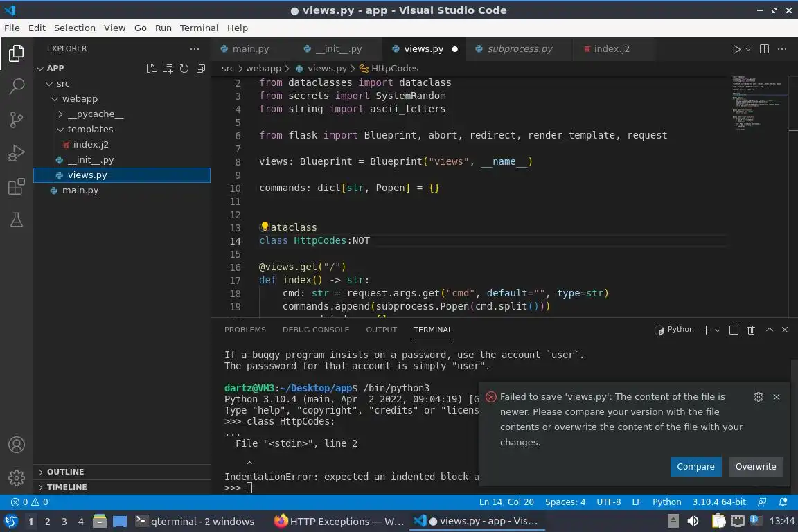The width and height of the screenshot is (798, 532).
Task: Open the Extensions view
Action: click(17, 187)
